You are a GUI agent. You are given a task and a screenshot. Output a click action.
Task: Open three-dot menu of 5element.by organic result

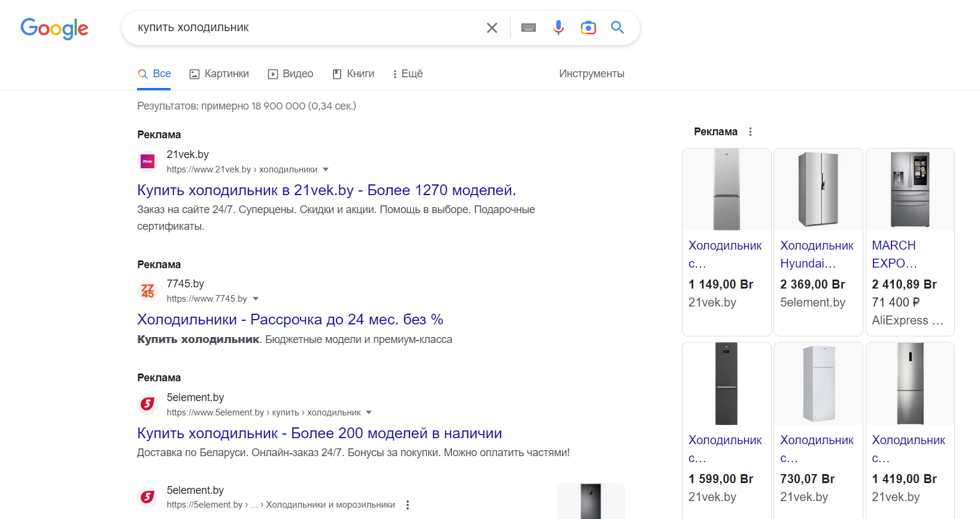[408, 505]
